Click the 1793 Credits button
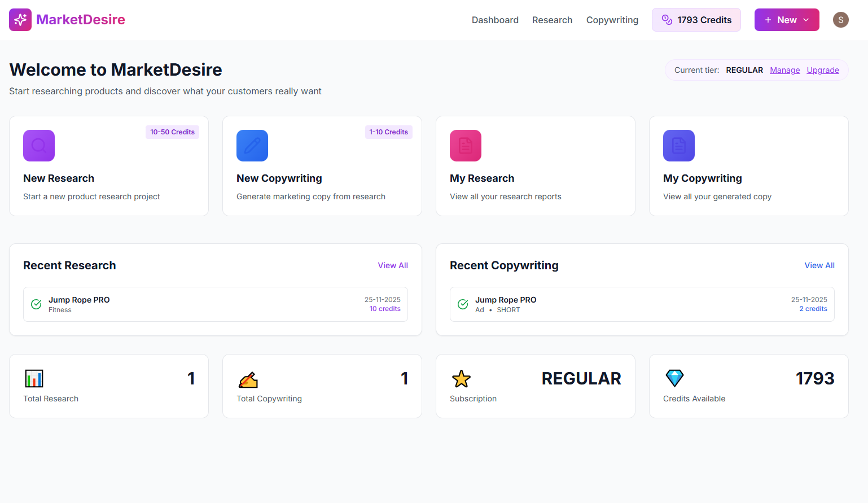Image resolution: width=868 pixels, height=503 pixels. point(696,20)
